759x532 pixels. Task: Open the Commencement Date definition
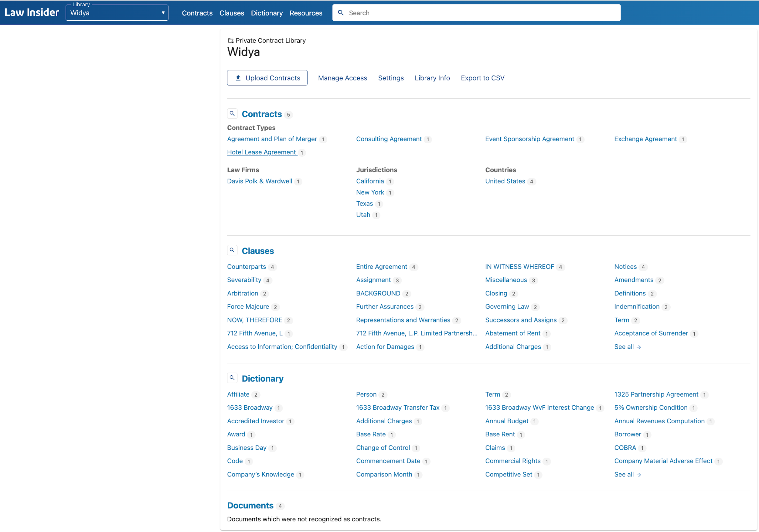tap(388, 461)
